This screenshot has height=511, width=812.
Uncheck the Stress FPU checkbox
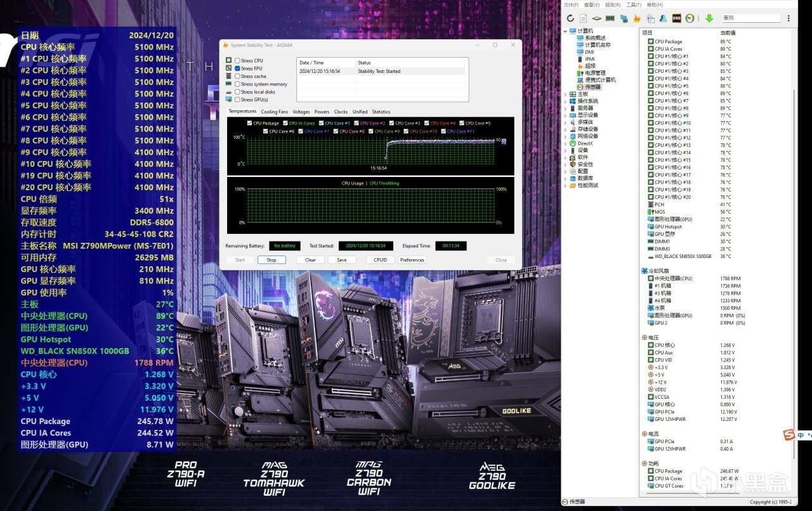coord(237,68)
